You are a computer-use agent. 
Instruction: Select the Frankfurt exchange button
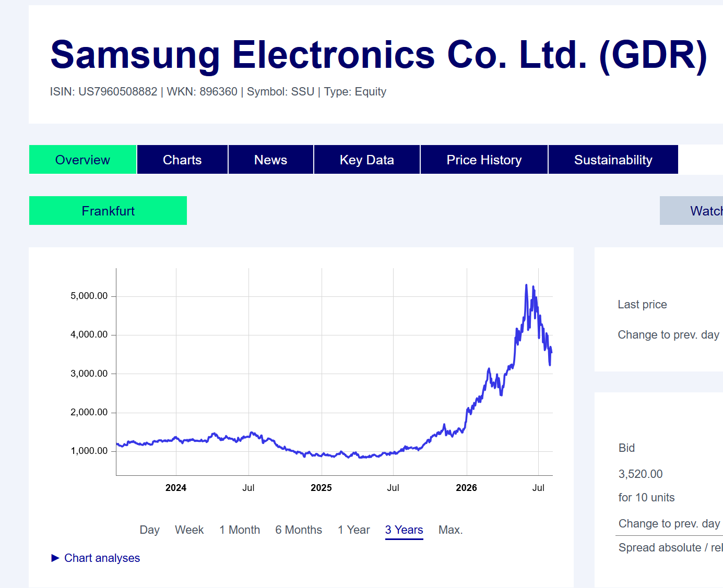(x=108, y=211)
